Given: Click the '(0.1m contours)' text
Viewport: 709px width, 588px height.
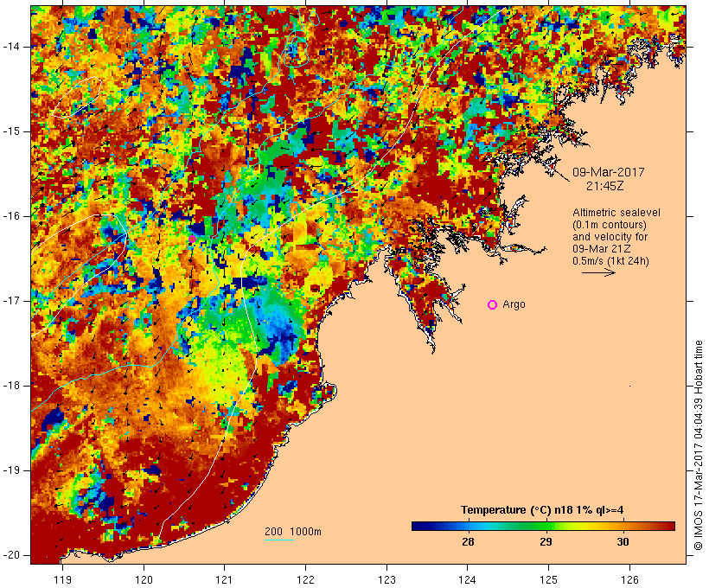Looking at the screenshot, I should click(x=610, y=224).
